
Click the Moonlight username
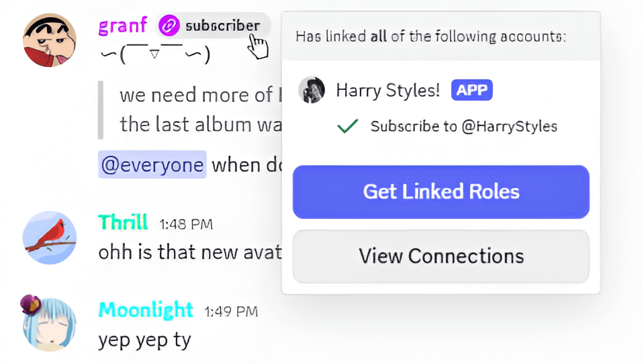146,310
